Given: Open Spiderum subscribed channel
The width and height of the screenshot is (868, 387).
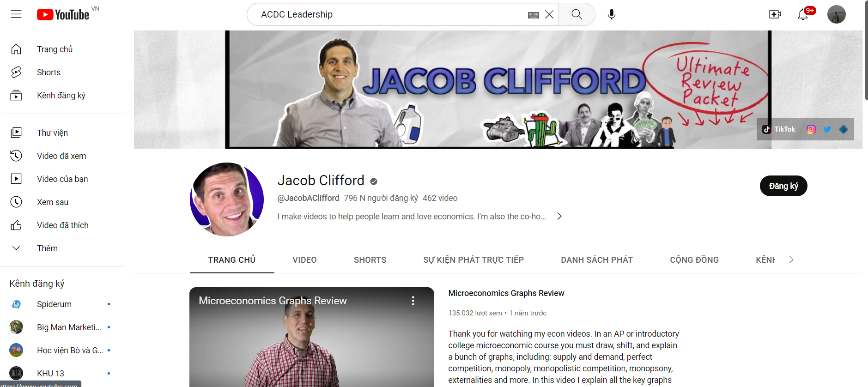Looking at the screenshot, I should pos(63,304).
